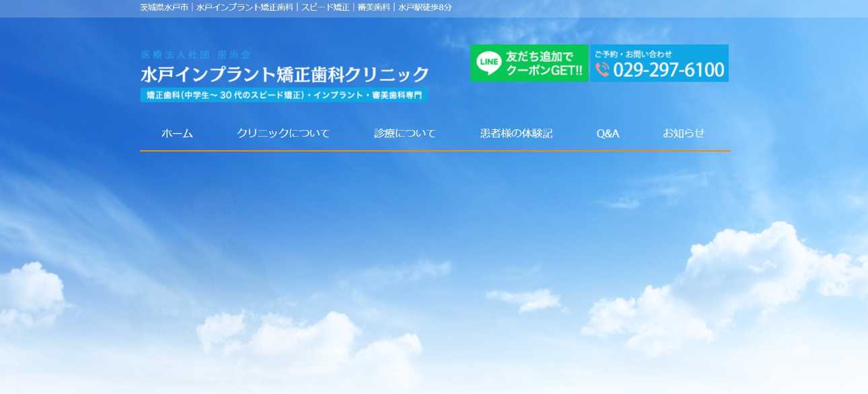Click the スピード矯正 header text

pyautogui.click(x=326, y=7)
